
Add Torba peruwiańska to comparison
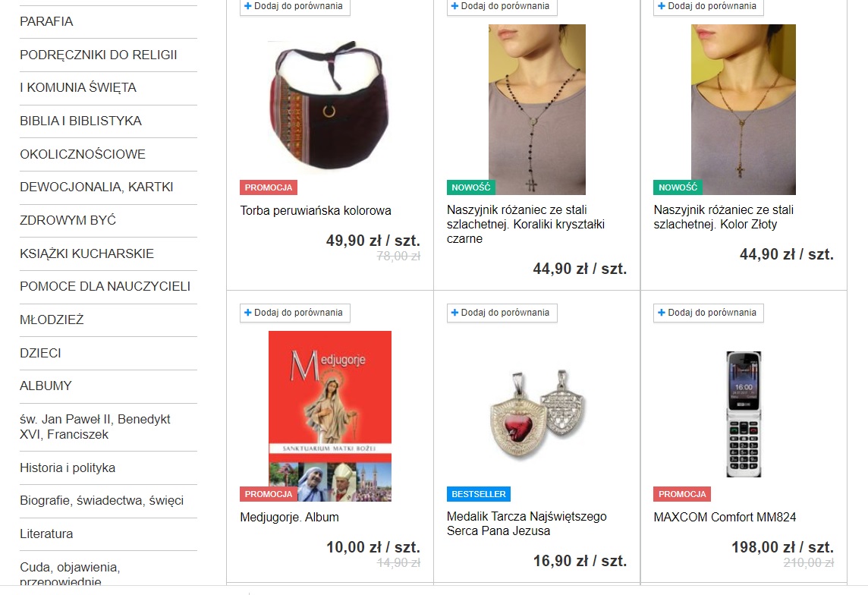294,7
